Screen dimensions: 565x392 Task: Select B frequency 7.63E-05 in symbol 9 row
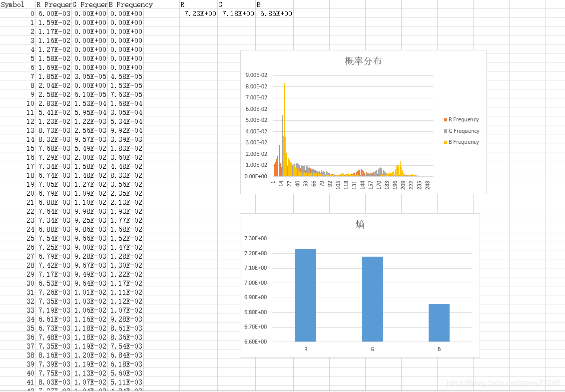[126, 94]
